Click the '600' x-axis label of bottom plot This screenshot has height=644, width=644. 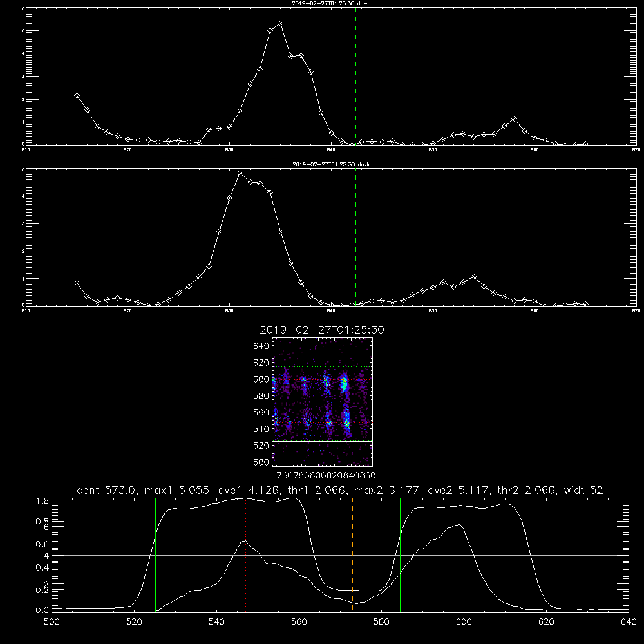(464, 622)
